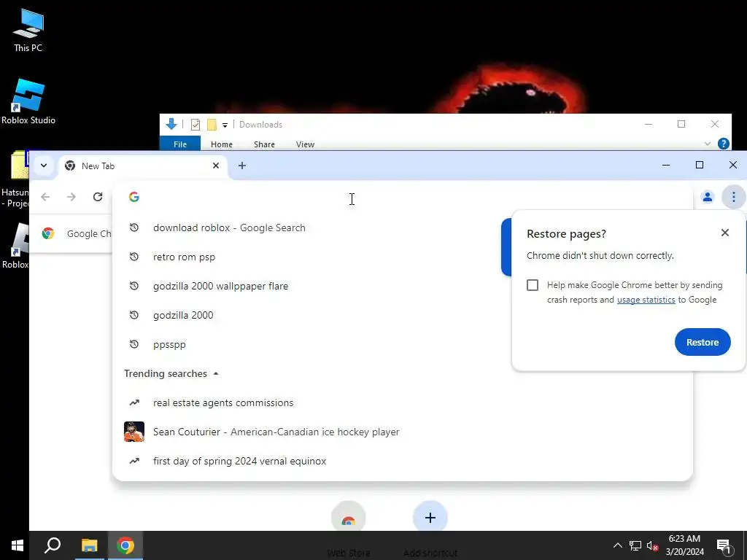Open the usage statistics link
This screenshot has width=747, height=560.
coord(646,300)
